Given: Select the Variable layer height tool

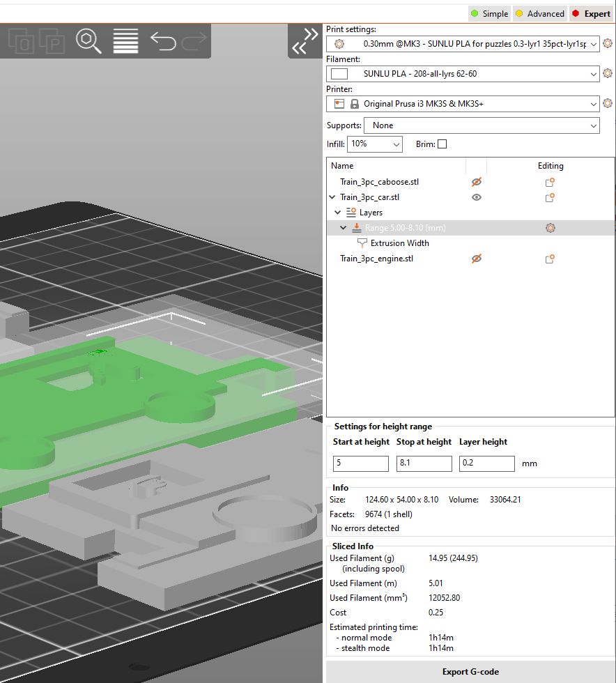Looking at the screenshot, I should [x=125, y=42].
